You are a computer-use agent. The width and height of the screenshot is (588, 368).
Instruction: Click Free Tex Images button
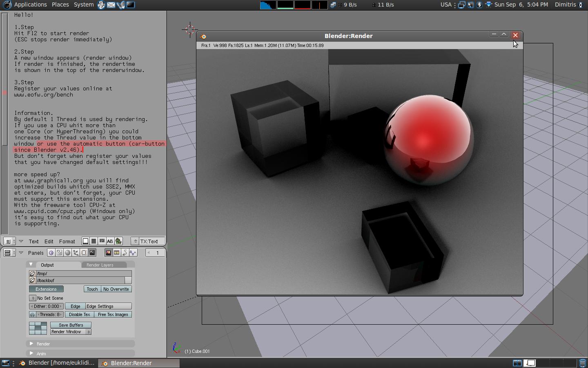113,314
